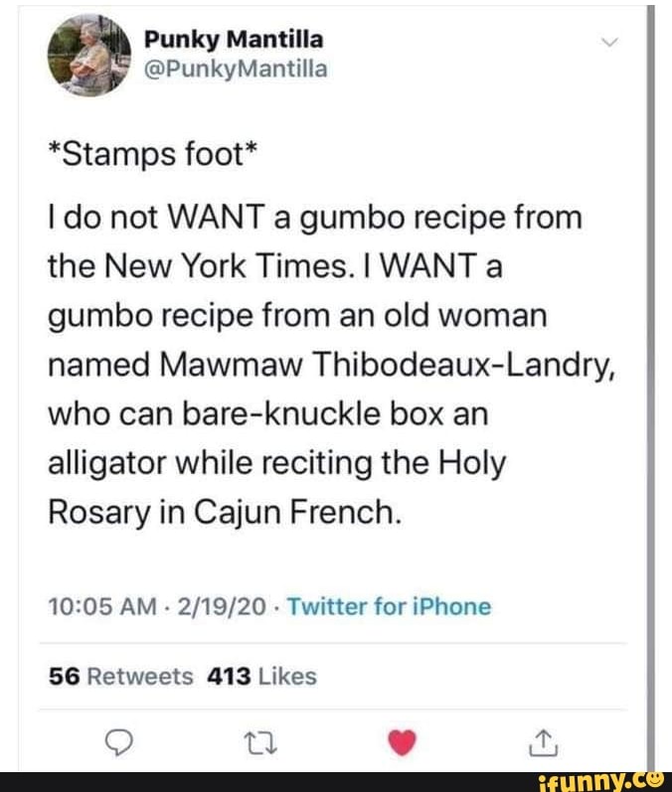
Task: View the 413 Likes list
Action: pyautogui.click(x=261, y=677)
